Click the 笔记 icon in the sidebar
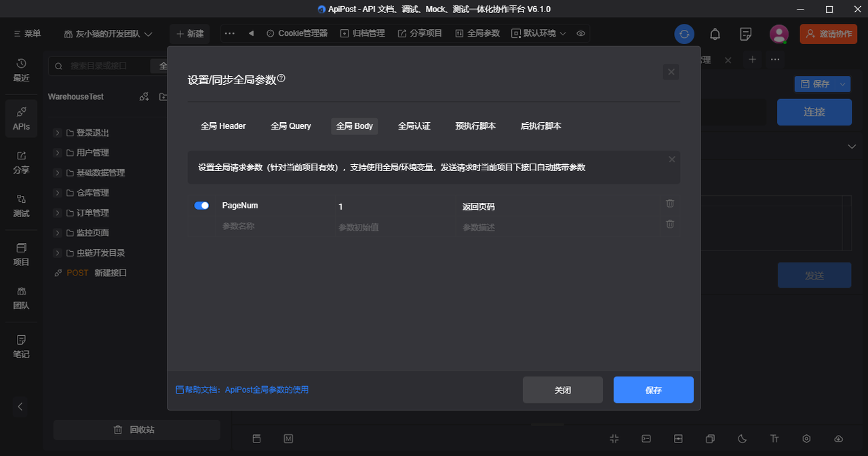Image resolution: width=868 pixels, height=456 pixels. 21,346
